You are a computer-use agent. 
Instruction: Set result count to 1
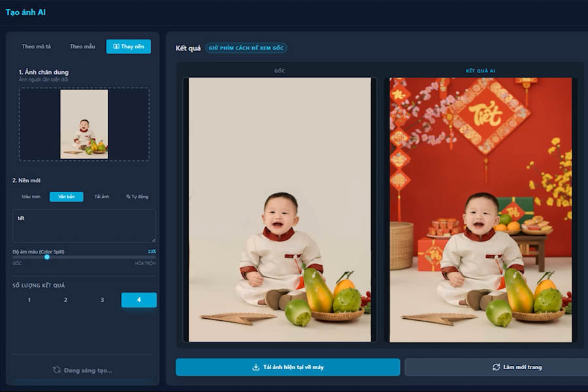point(29,300)
